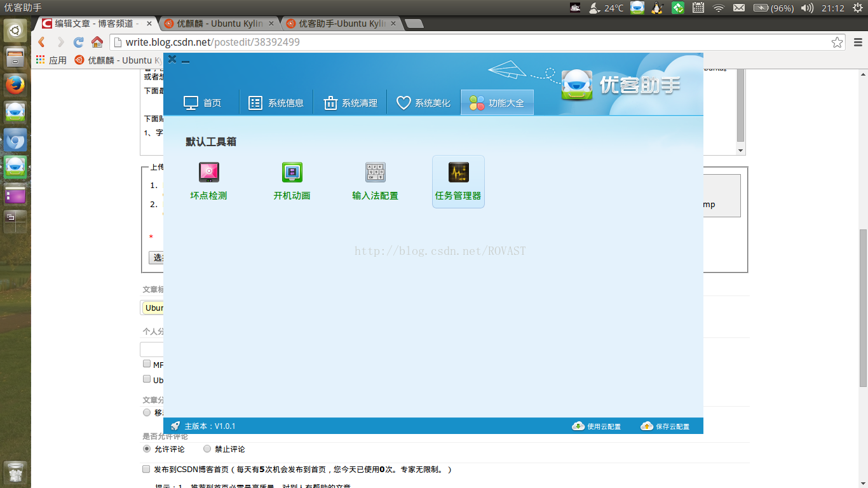This screenshot has width=868, height=488.
Task: Open the 坏点检测 dead pixel test tool
Action: pyautogui.click(x=208, y=182)
